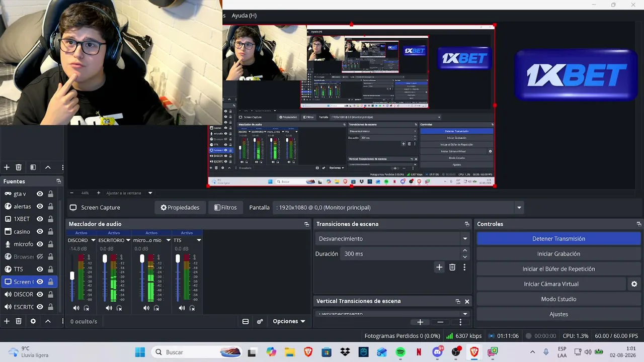The width and height of the screenshot is (644, 362).
Task: Add a new source in Fuentes toolbar
Action: [7, 321]
